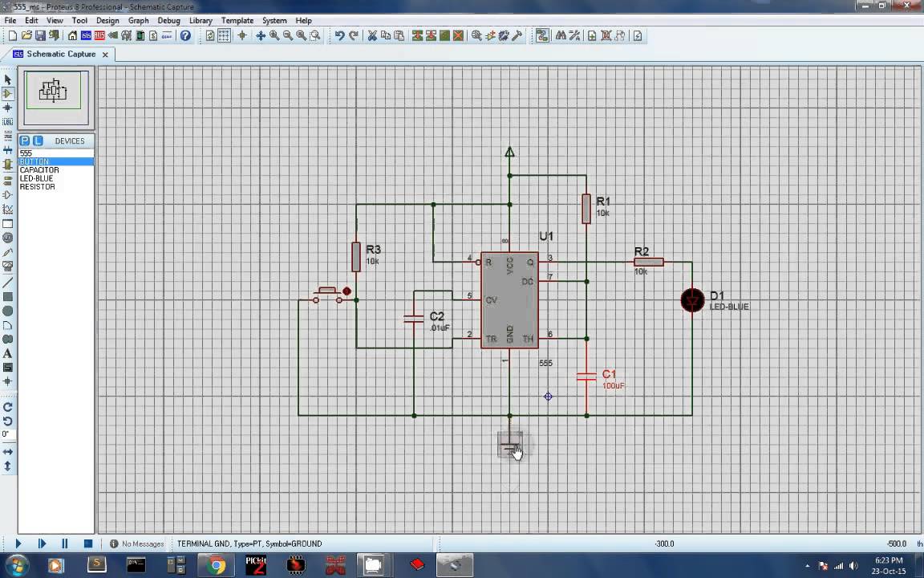924x578 pixels.
Task: Open the red ARES PCB Layout icon
Action: pos(99,36)
